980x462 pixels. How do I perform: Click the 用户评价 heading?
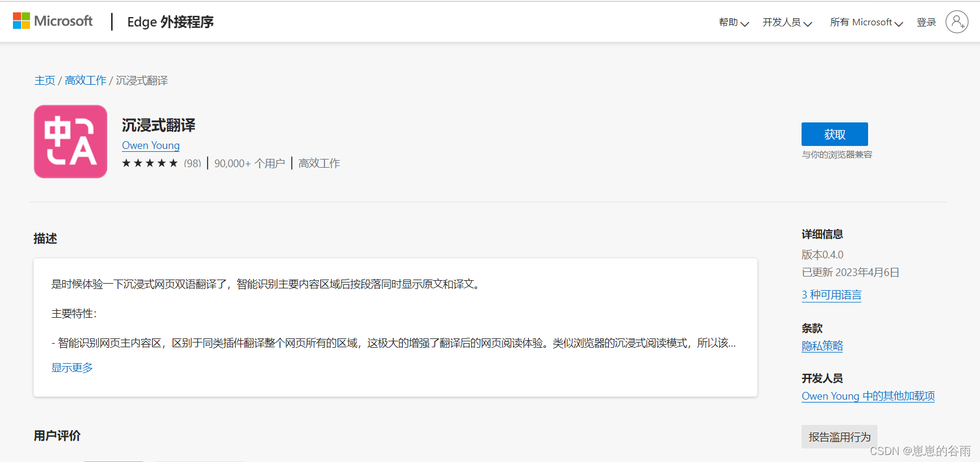[x=57, y=436]
